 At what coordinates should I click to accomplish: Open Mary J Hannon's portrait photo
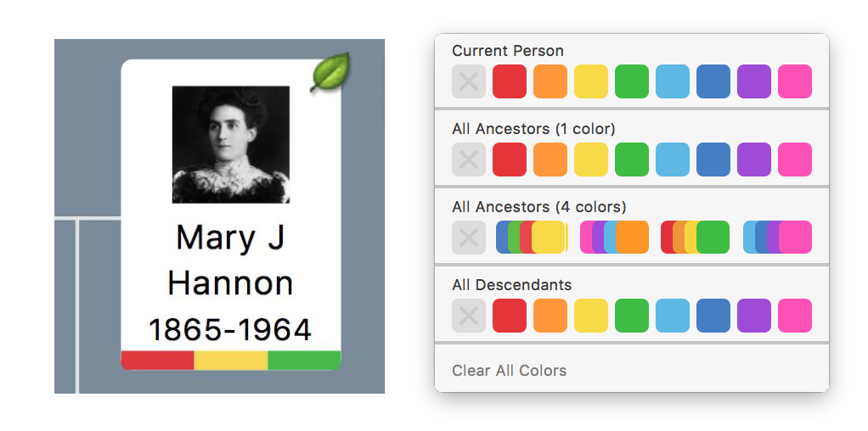[231, 144]
